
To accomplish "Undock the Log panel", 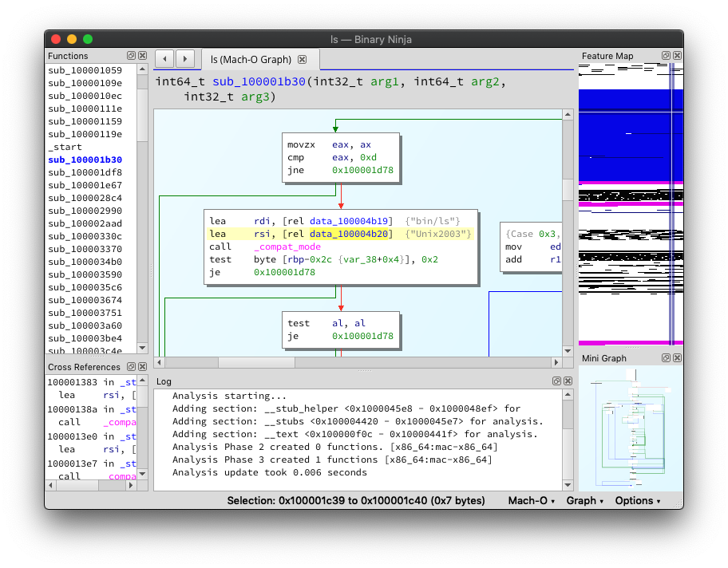I will pos(555,381).
